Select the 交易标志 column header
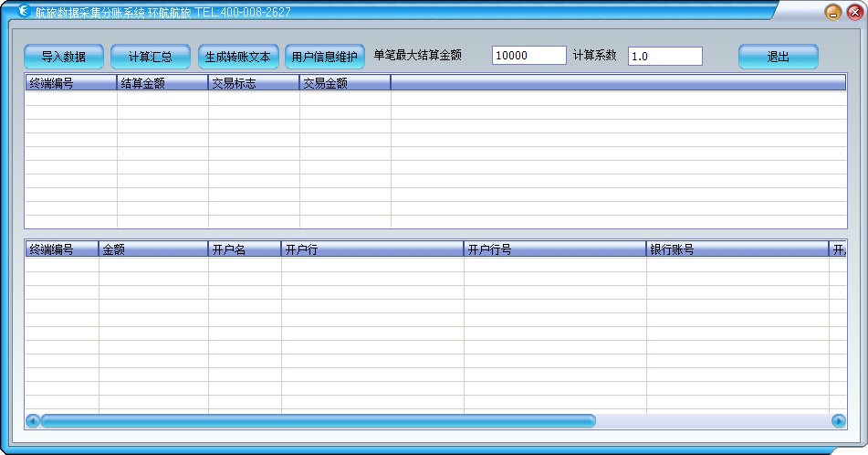 tap(254, 83)
